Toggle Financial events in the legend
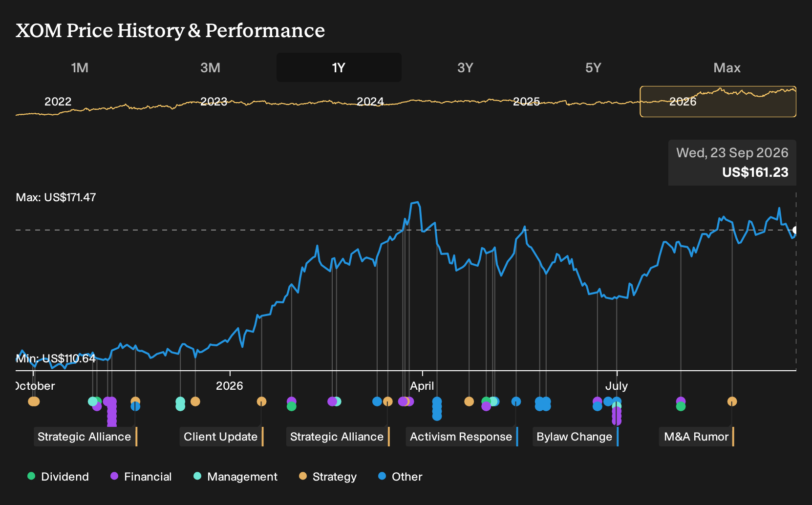Viewport: 812px width, 505px height. pos(141,477)
